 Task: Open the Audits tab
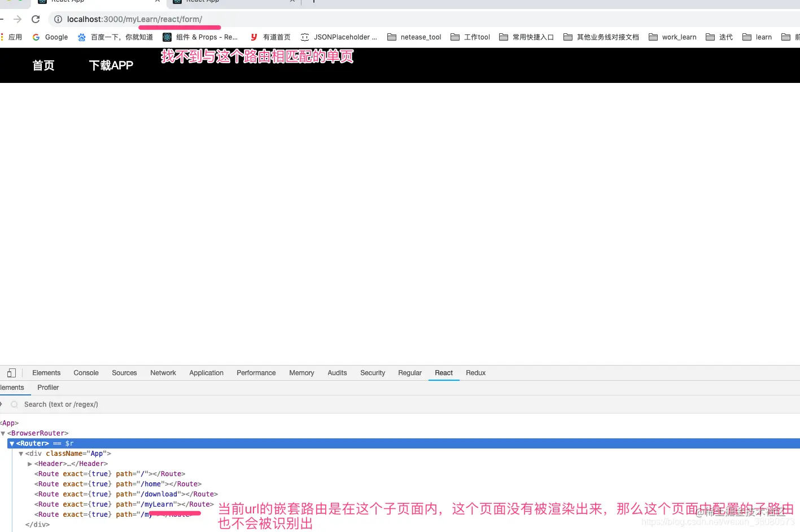coord(337,373)
